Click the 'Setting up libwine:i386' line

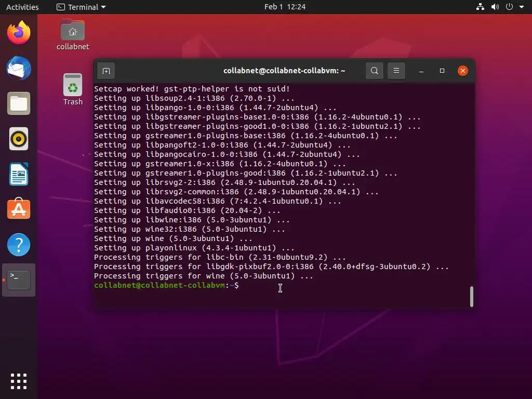click(192, 220)
